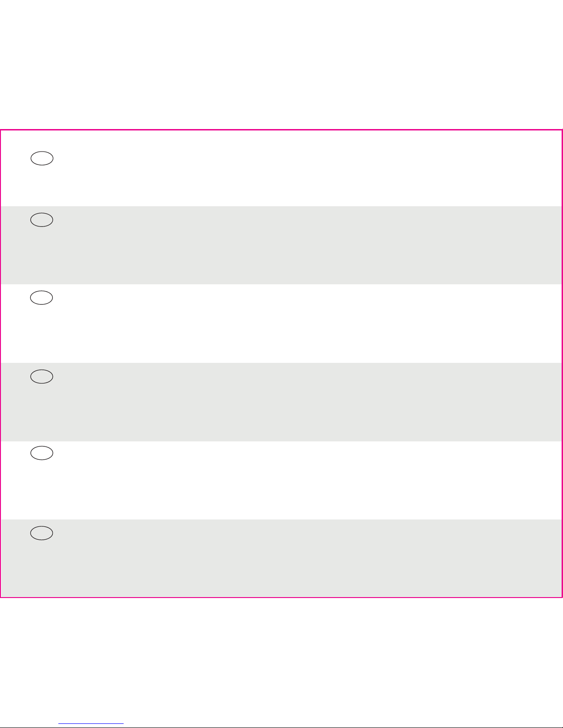
Task: Click the bottom edge of the pink border
Action: (x=281, y=597)
